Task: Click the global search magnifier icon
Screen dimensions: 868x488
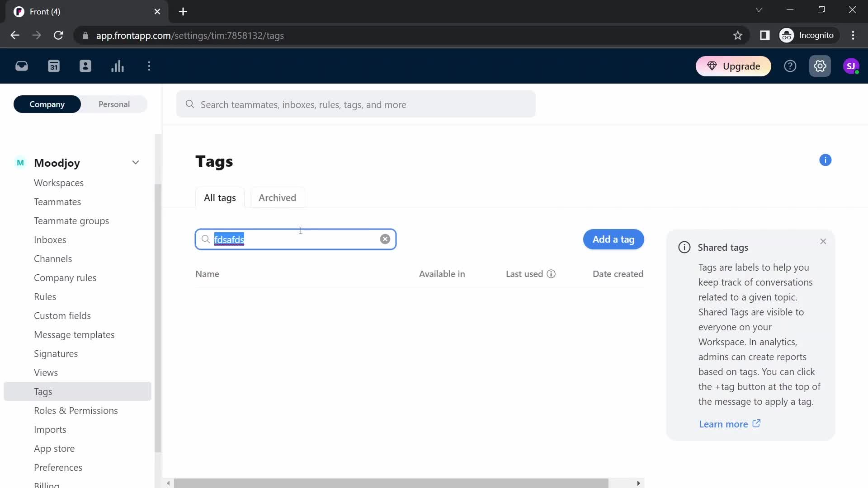Action: [190, 104]
